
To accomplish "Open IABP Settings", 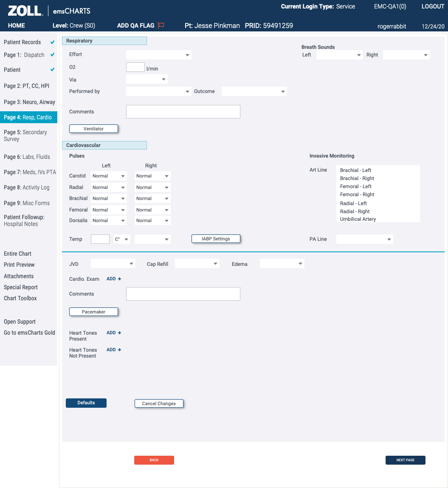I will (x=216, y=239).
